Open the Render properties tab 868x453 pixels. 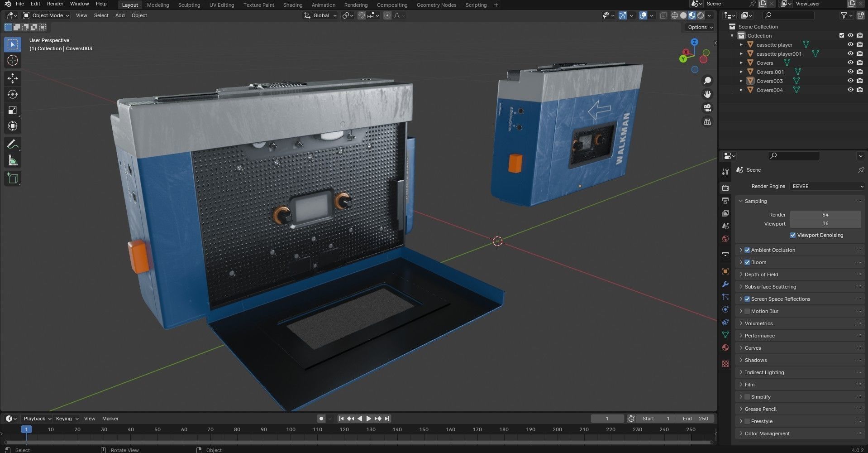[x=725, y=188]
